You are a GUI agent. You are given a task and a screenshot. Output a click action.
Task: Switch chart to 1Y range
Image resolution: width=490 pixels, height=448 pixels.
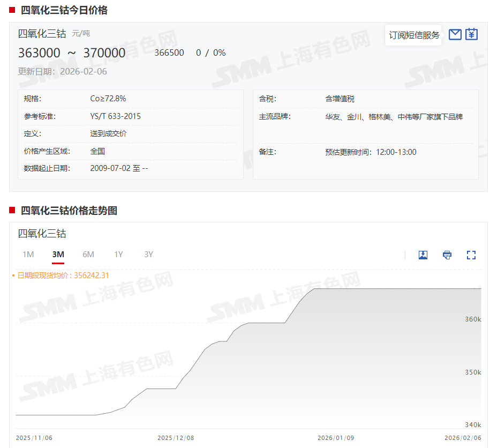[118, 255]
